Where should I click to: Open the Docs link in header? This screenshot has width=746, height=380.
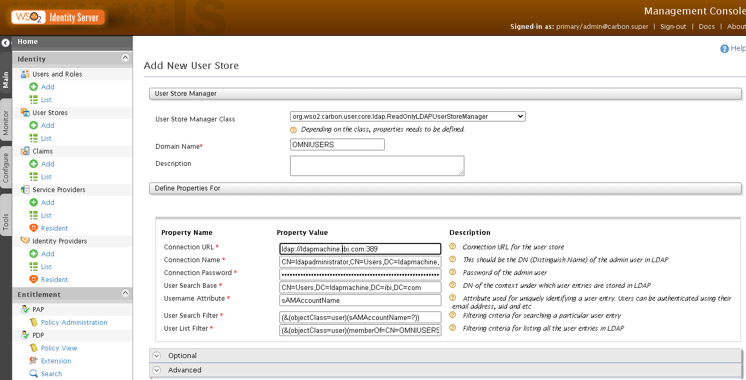[706, 27]
